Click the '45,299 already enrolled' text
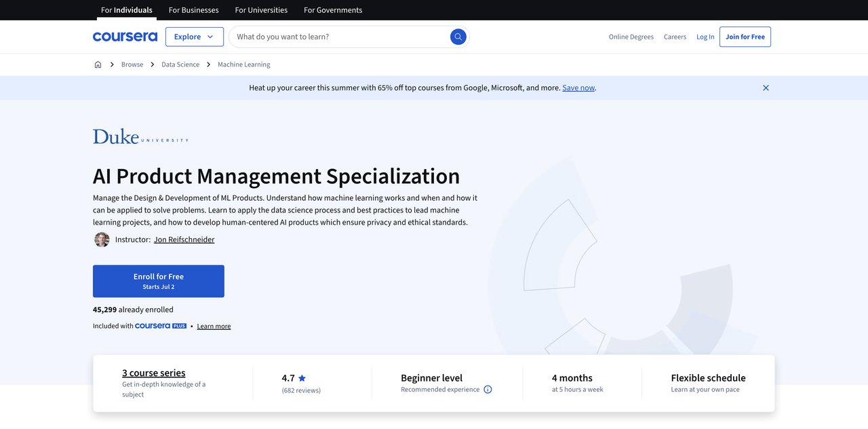 point(133,310)
